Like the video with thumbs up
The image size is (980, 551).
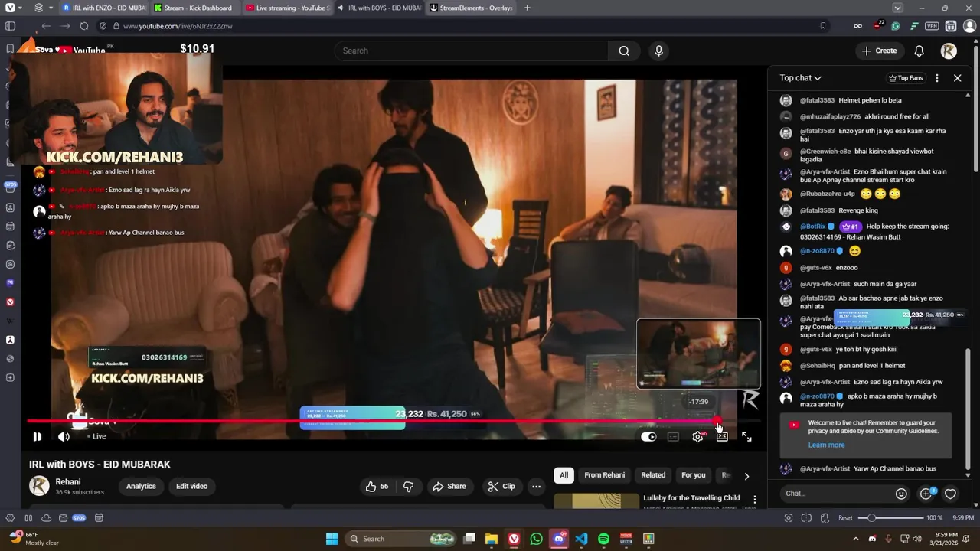[x=377, y=487]
